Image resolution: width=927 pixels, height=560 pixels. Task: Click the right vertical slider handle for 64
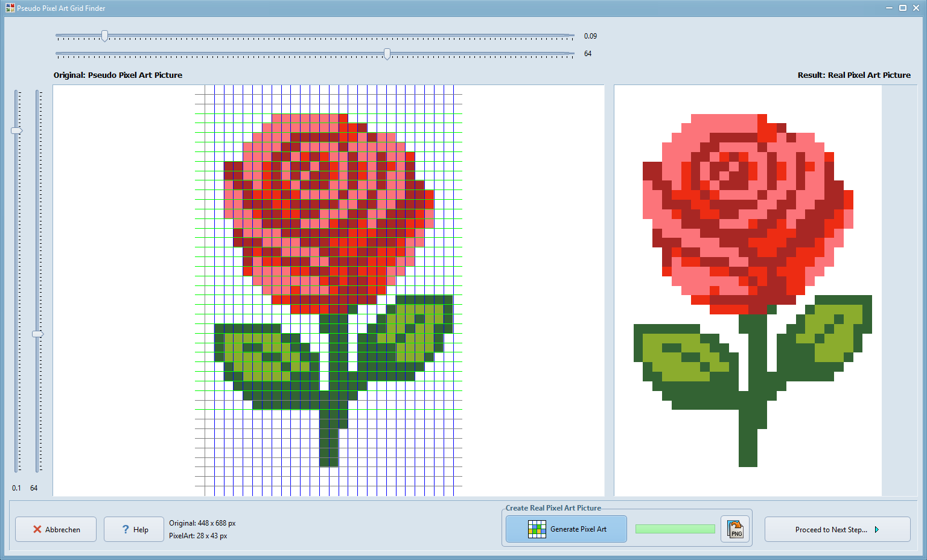pos(37,334)
